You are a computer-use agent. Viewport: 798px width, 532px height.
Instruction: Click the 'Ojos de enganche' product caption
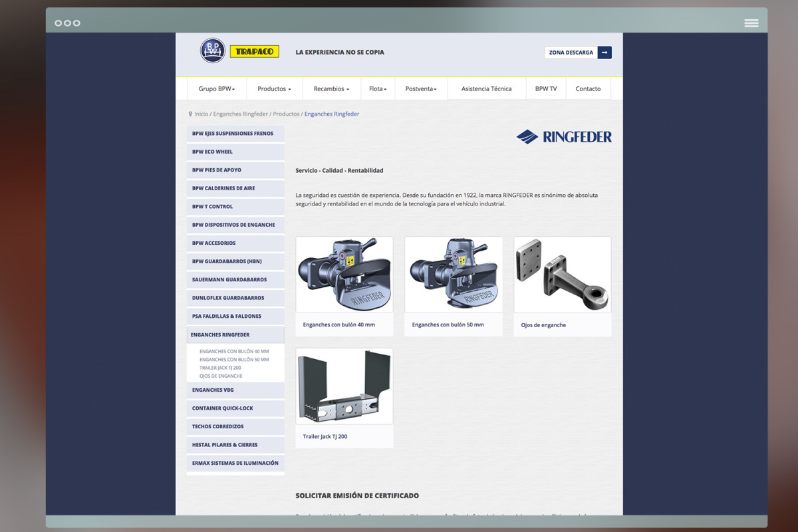(544, 325)
